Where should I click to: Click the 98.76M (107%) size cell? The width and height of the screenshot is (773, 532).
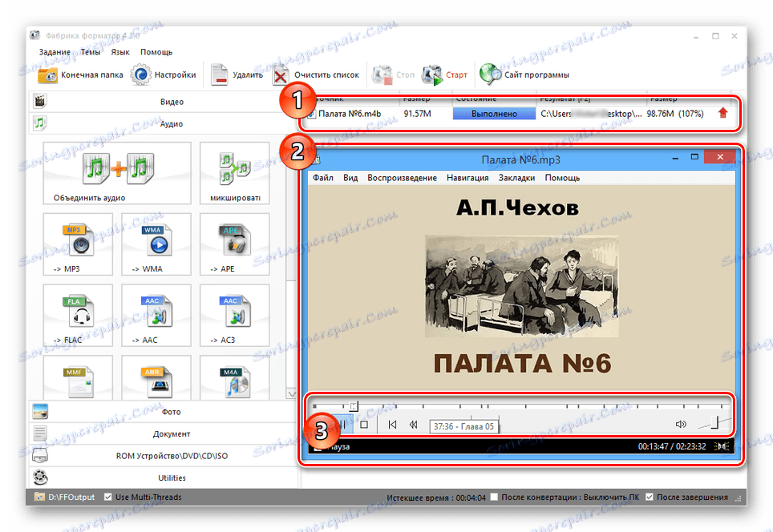click(675, 114)
